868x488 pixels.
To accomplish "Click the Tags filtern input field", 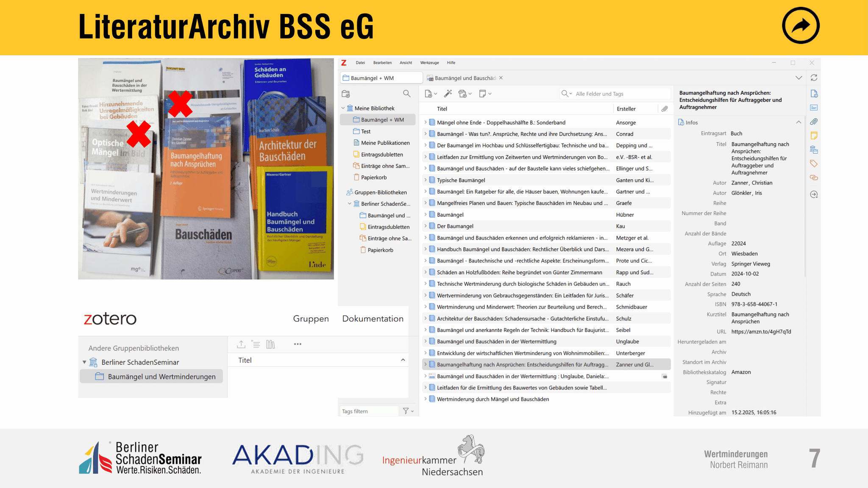I will coord(369,411).
